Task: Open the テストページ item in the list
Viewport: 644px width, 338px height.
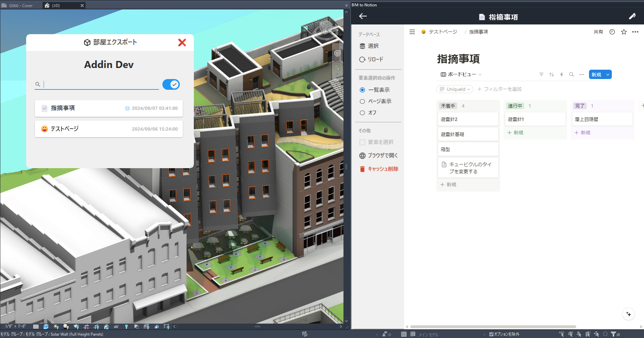Action: [x=109, y=129]
